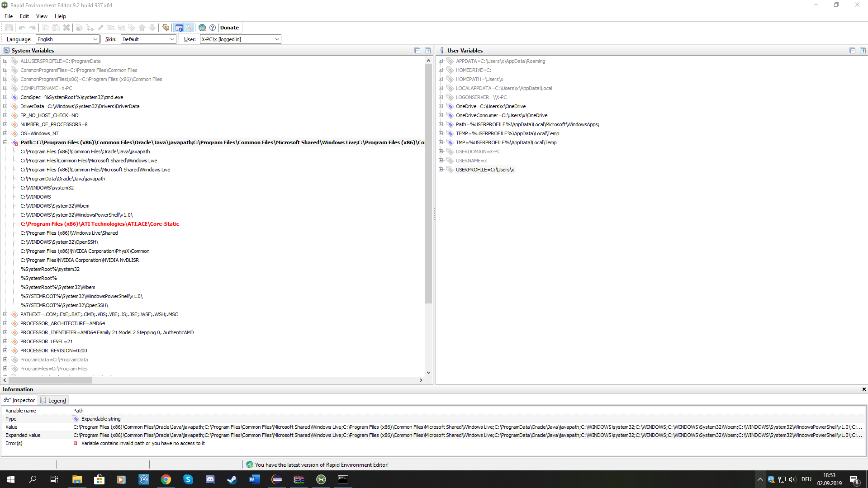868x488 pixels.
Task: Click the Check for updates globe icon
Action: point(202,28)
